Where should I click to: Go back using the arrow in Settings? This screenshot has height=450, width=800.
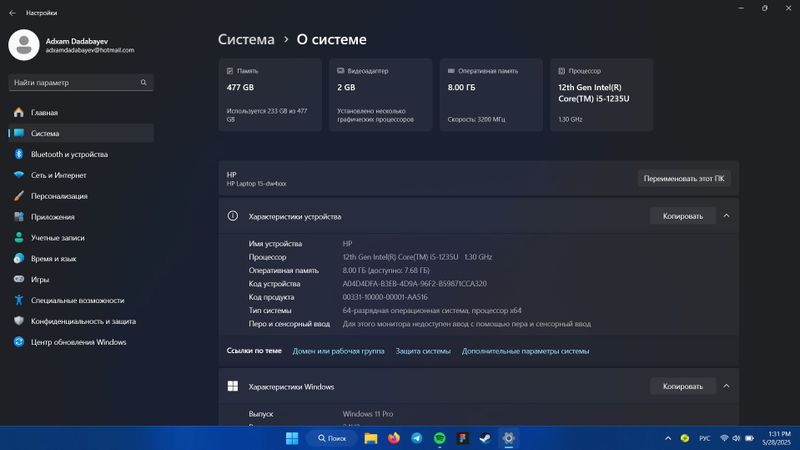click(12, 13)
